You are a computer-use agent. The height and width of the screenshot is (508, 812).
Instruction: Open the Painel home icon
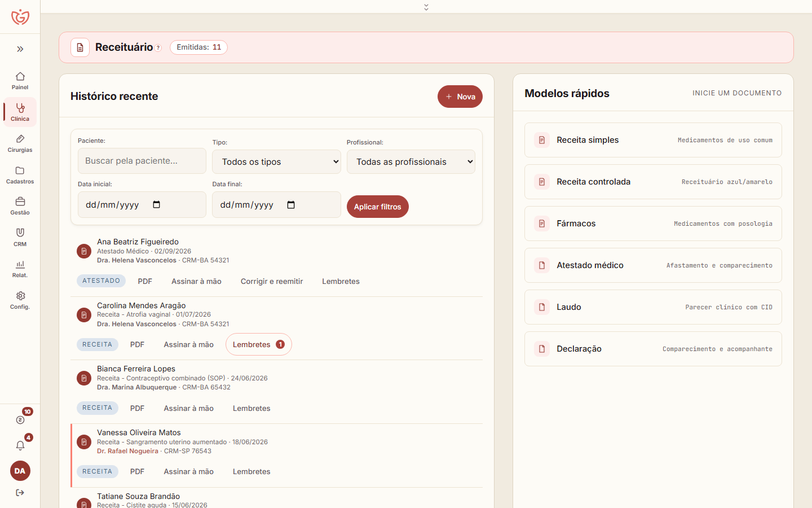(20, 81)
